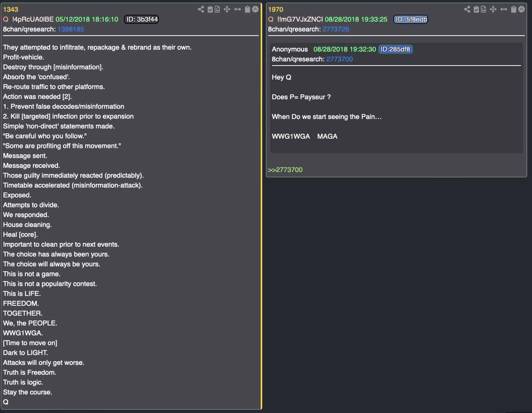
Task: Click the share icon on post 1970
Action: 467,9
